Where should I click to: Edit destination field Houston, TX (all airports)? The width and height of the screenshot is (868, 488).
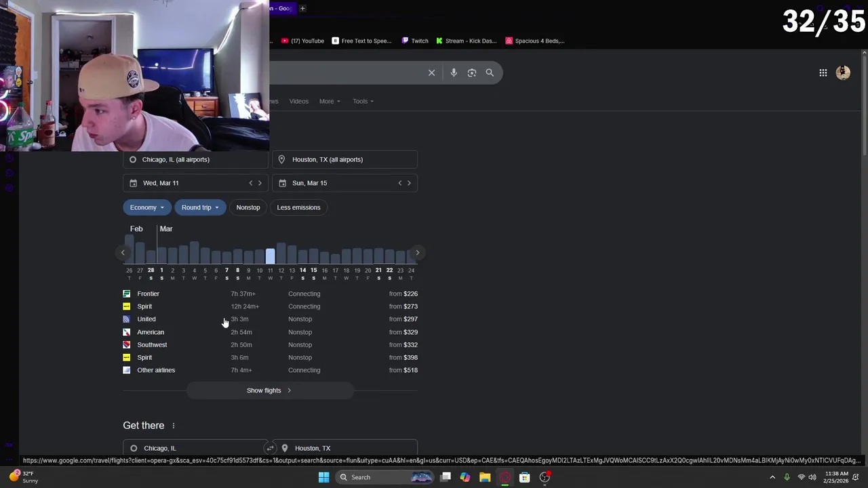pos(344,159)
